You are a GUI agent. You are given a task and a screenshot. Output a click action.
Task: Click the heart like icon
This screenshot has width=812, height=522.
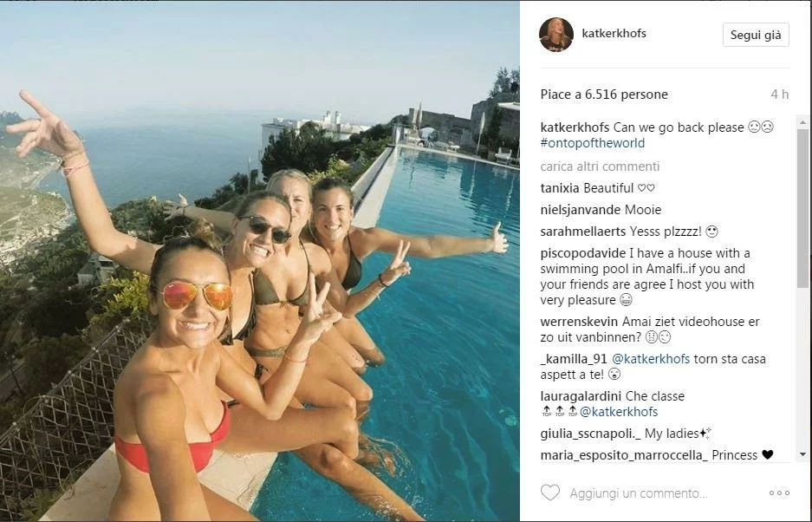(549, 493)
